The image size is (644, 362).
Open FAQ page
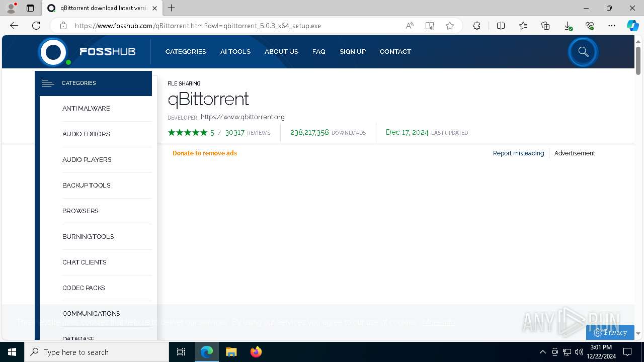coord(319,52)
